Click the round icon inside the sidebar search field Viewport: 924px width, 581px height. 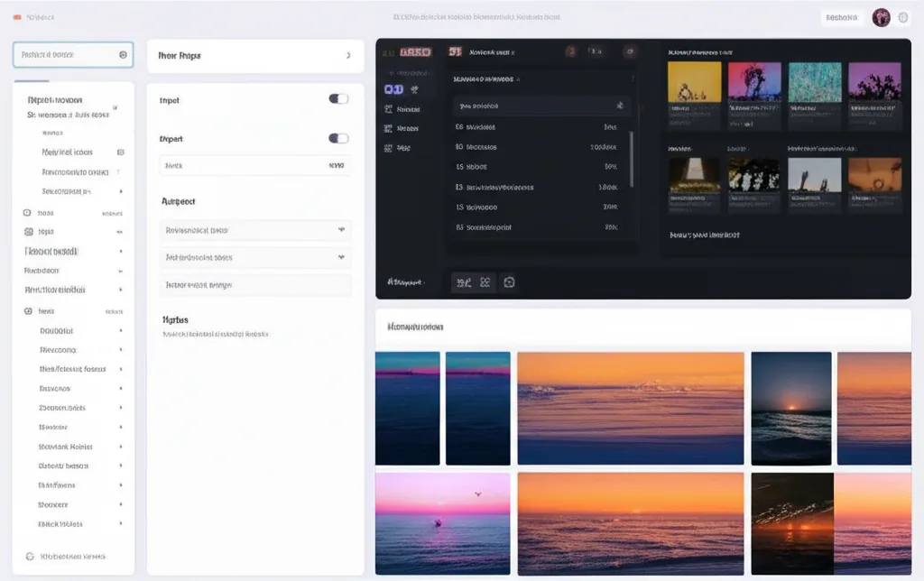click(x=123, y=55)
